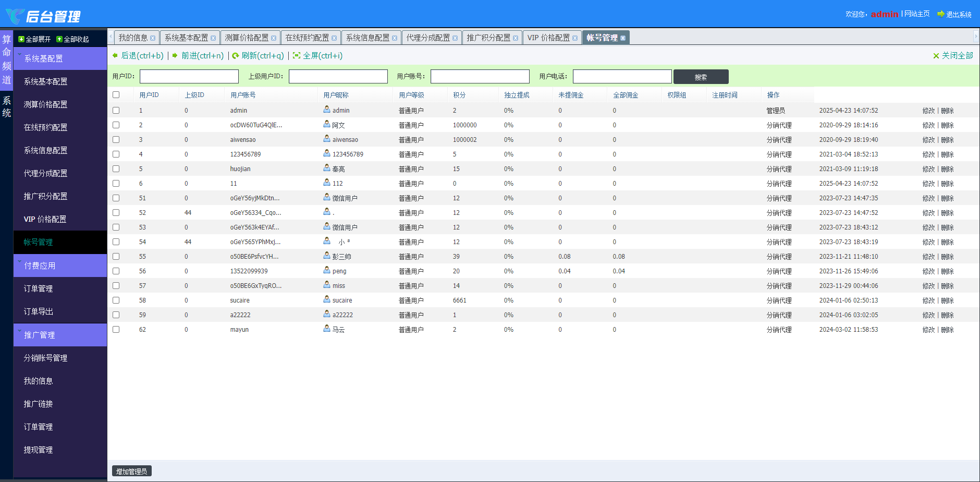Screen dimensions: 980x482
Task: Click the green back arrow icon
Action: [115, 56]
